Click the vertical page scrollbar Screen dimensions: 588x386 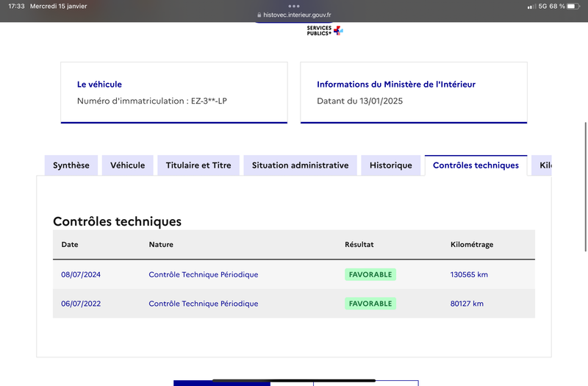pos(586,187)
